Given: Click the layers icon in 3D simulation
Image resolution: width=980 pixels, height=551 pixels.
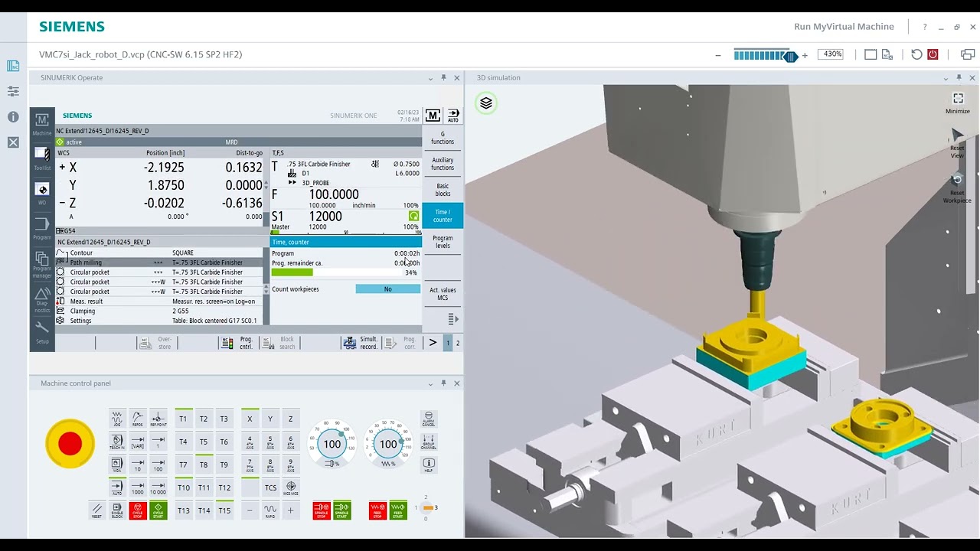Looking at the screenshot, I should click(486, 103).
